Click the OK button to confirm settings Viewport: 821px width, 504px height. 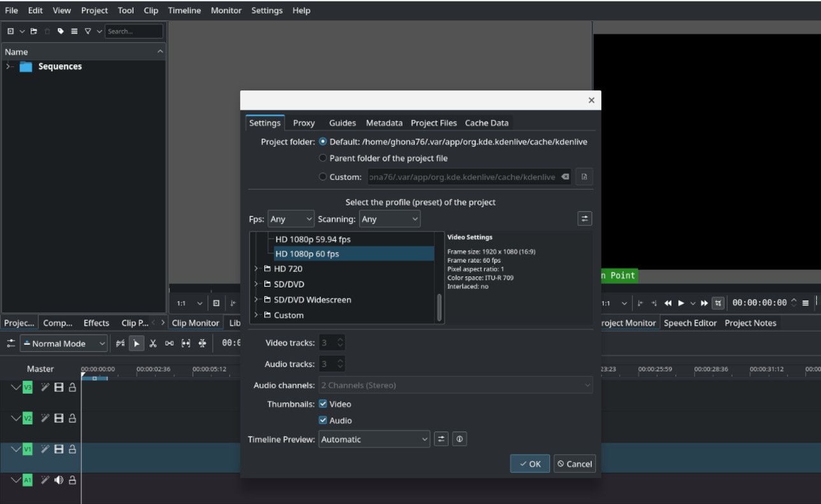[x=530, y=463]
